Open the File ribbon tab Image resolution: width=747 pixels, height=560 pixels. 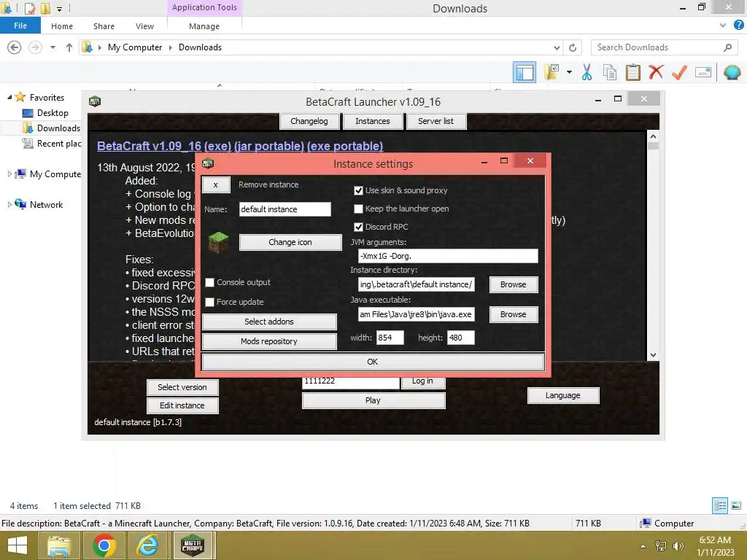[x=20, y=26]
